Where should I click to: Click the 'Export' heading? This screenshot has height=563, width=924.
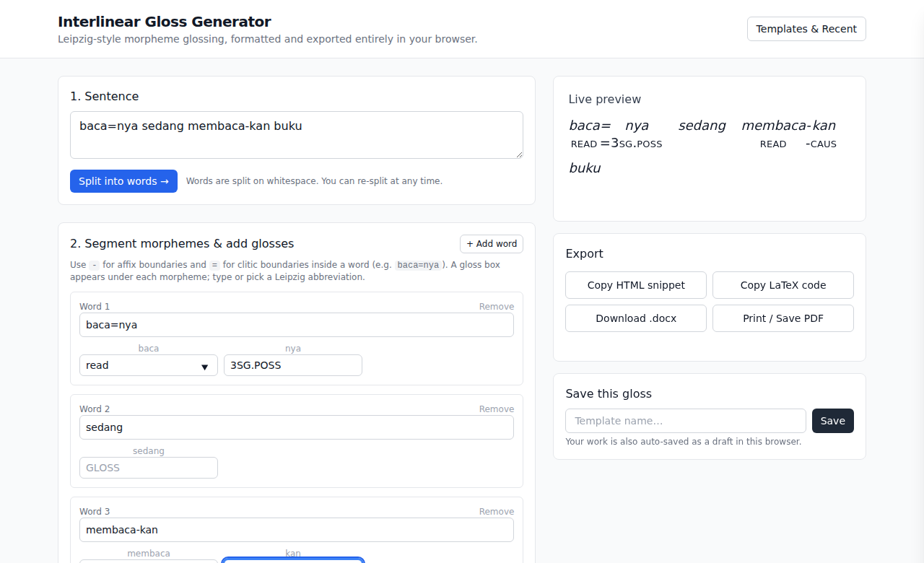[585, 254]
